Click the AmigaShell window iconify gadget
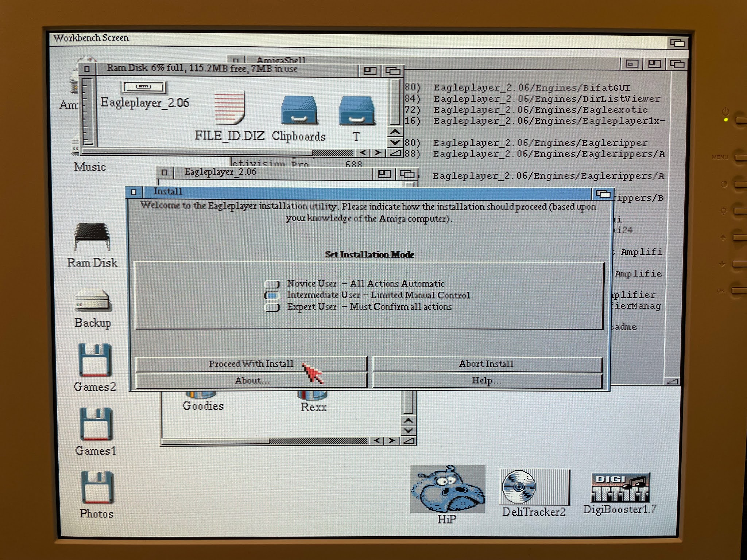747x560 pixels. (632, 64)
